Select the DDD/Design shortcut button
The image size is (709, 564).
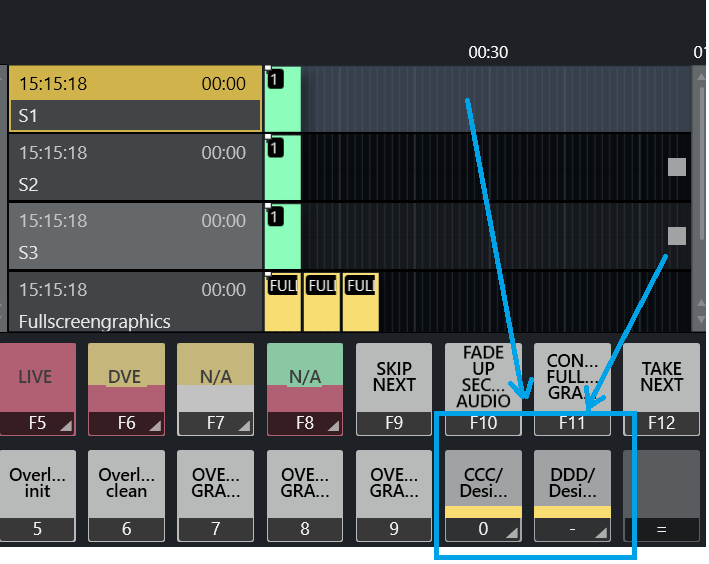coord(572,495)
